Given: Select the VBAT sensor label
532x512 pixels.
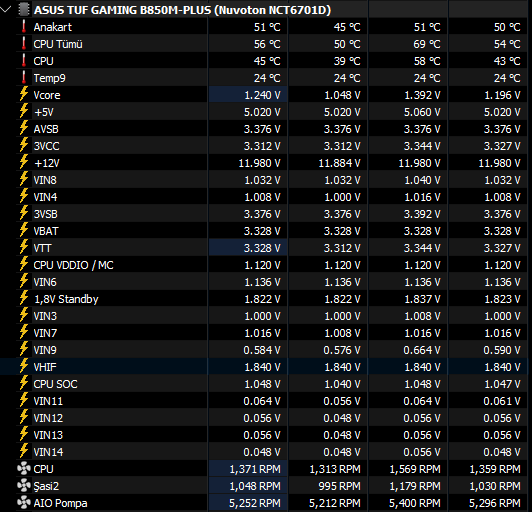Looking at the screenshot, I should coord(46,231).
